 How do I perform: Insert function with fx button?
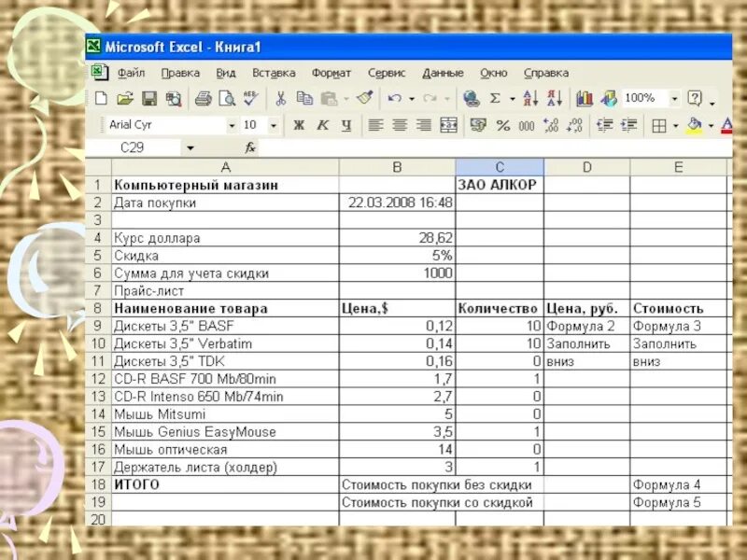[x=250, y=147]
